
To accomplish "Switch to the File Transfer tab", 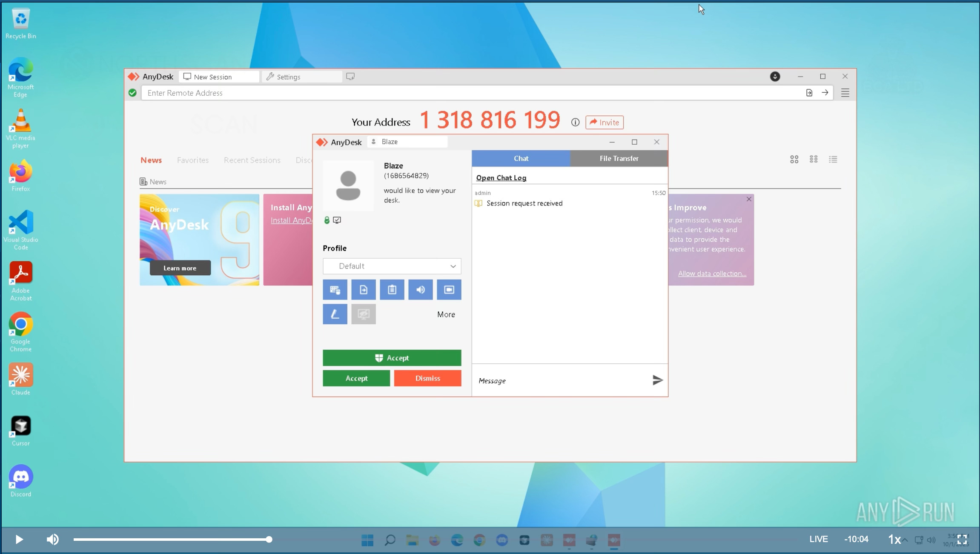I will 619,158.
